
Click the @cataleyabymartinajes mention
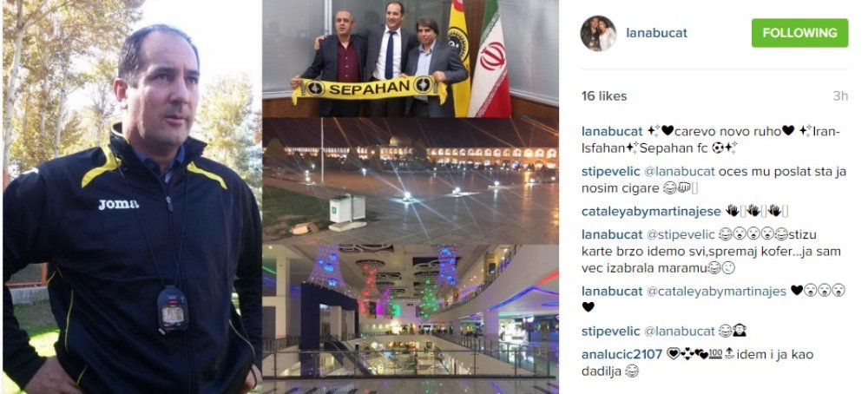717,291
